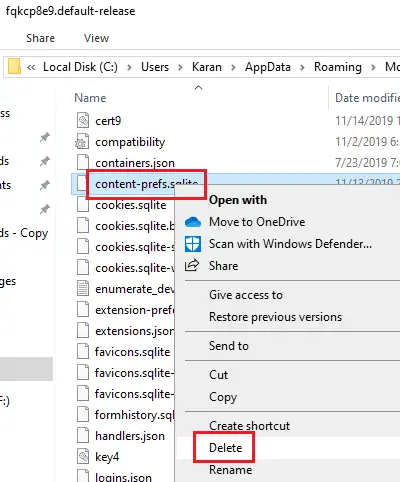
Task: Select Restore previous versions
Action: click(275, 317)
